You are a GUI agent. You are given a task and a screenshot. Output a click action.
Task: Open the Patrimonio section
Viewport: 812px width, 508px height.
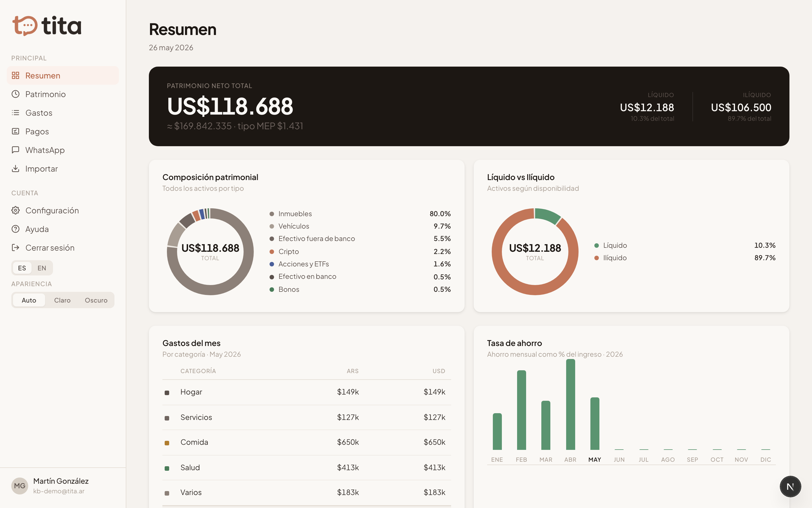pos(63,94)
